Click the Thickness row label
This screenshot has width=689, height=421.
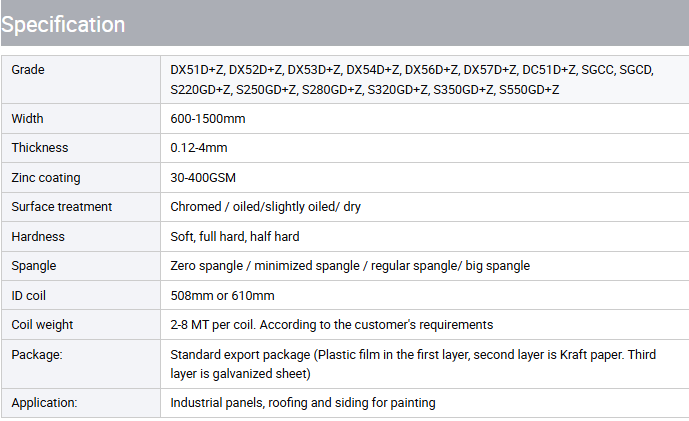point(40,148)
